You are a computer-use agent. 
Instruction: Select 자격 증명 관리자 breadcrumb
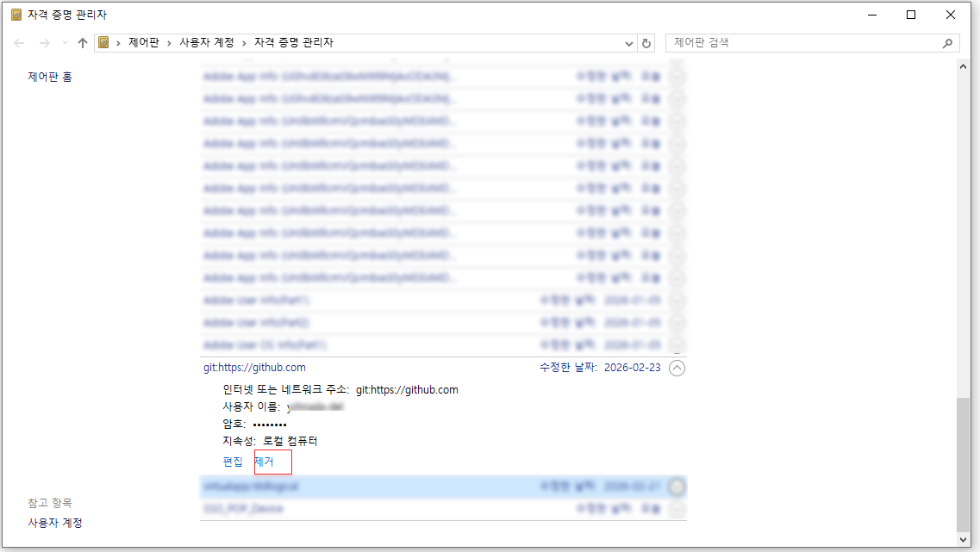click(x=294, y=42)
